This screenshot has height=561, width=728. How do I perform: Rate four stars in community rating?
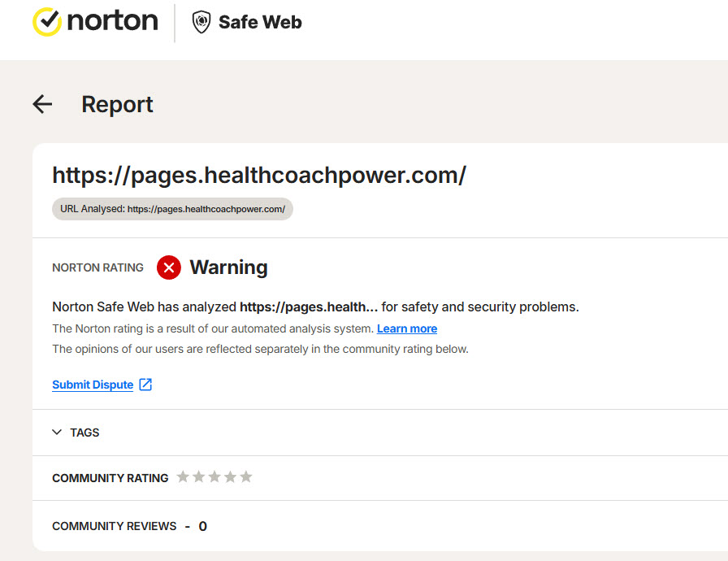tap(230, 477)
